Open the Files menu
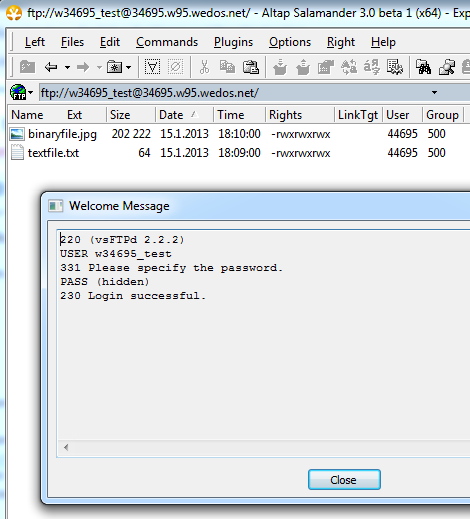The image size is (470, 519). (x=72, y=42)
